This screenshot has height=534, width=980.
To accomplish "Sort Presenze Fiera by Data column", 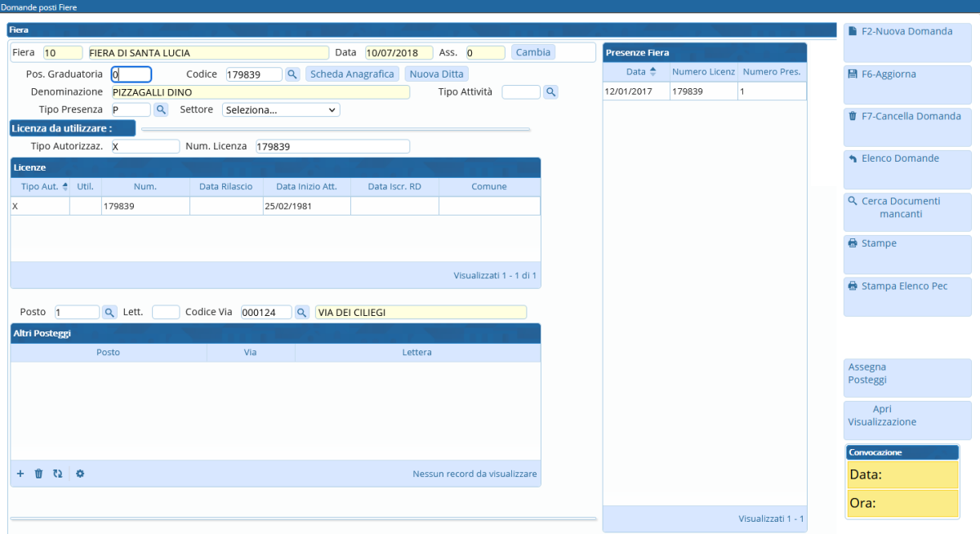I will click(x=635, y=72).
